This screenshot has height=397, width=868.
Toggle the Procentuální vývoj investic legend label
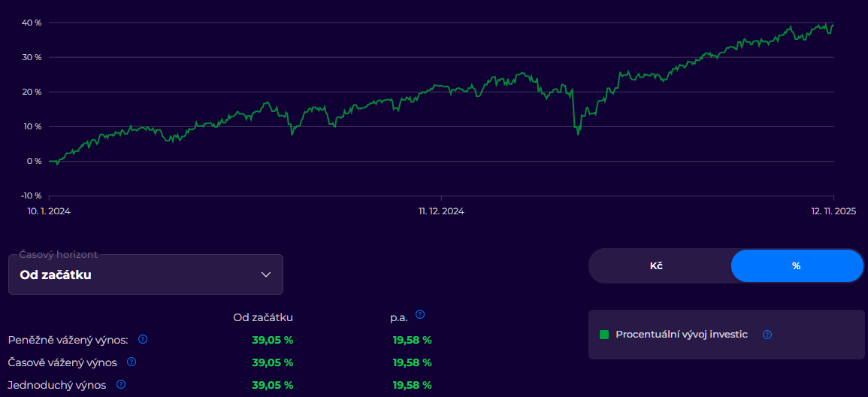coord(681,335)
